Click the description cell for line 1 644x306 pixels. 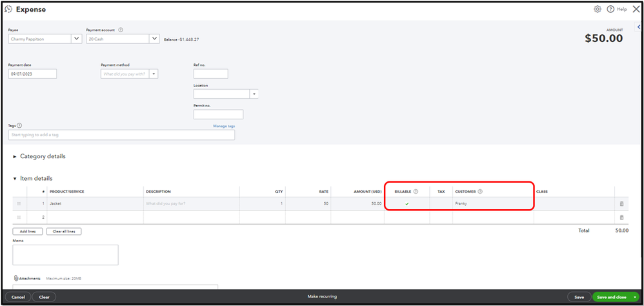coord(192,204)
